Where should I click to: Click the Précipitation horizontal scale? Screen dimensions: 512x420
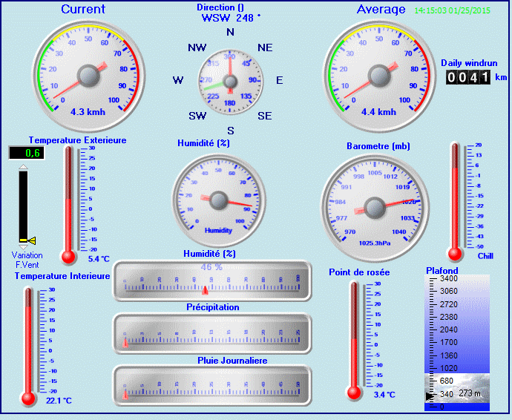(x=211, y=333)
